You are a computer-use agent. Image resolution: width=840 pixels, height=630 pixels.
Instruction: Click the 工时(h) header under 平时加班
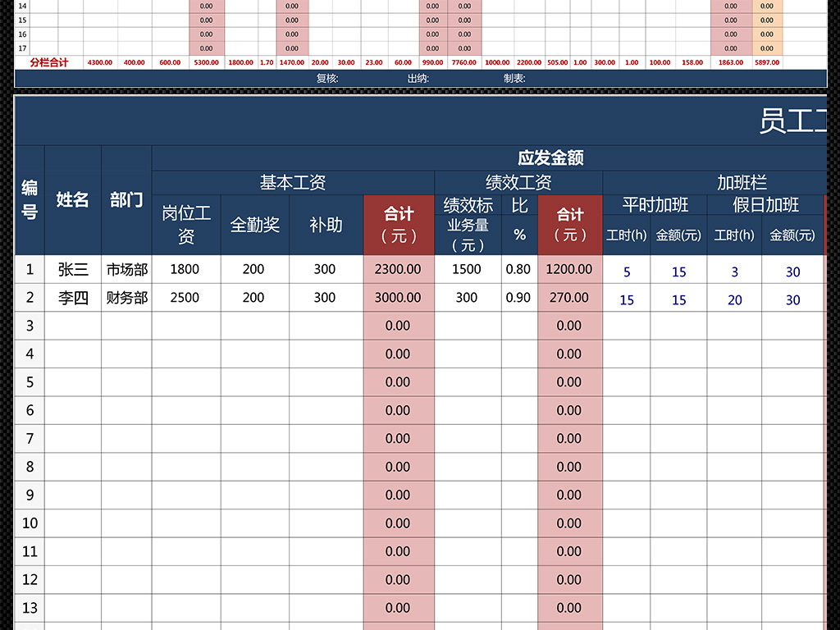(626, 235)
